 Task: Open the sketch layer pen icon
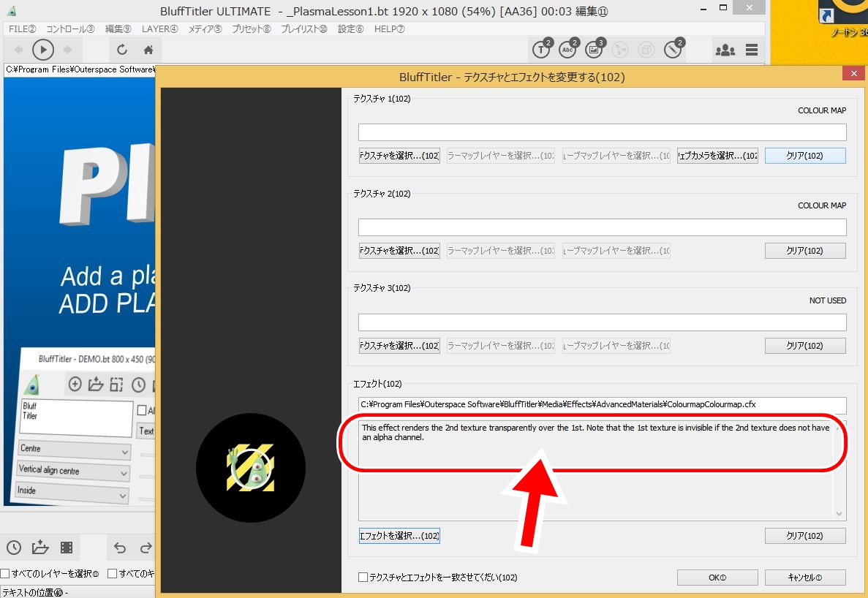point(673,49)
